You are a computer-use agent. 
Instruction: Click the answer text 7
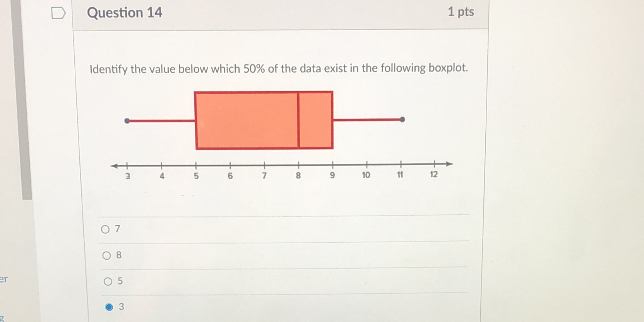coord(118,229)
